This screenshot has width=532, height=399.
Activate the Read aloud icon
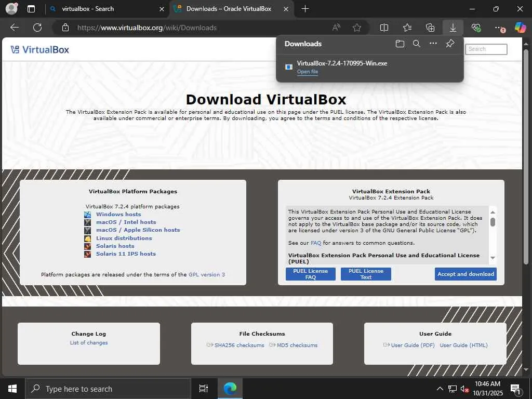click(x=336, y=28)
